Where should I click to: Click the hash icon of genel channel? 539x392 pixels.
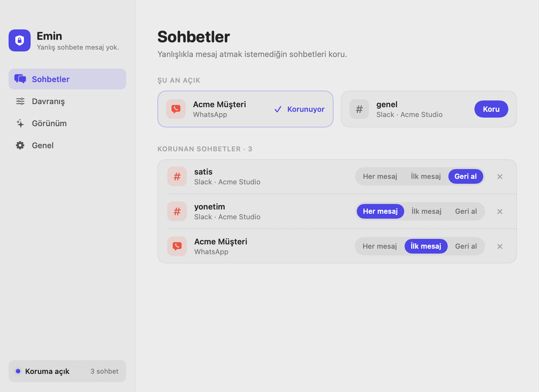tap(359, 109)
